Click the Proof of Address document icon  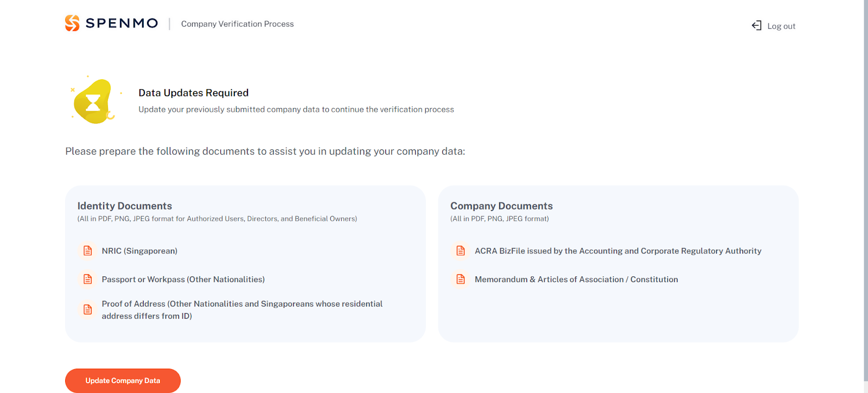tap(88, 309)
